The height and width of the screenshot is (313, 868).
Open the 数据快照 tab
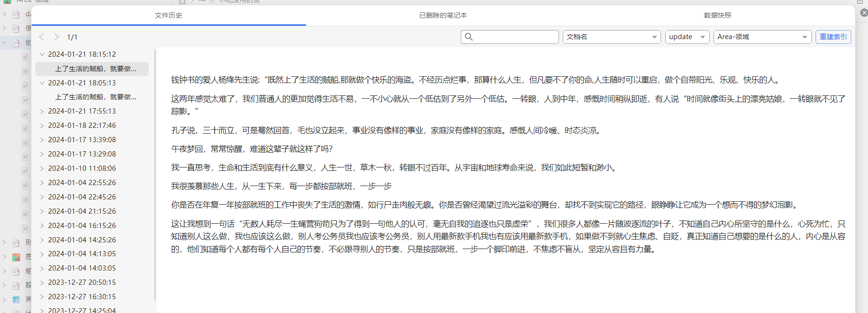click(717, 15)
